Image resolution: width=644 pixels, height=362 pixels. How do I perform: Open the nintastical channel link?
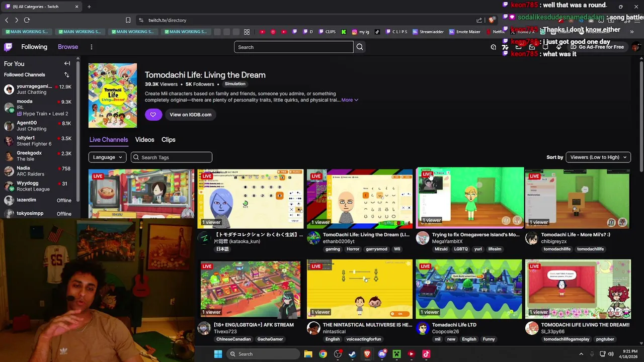pyautogui.click(x=334, y=332)
